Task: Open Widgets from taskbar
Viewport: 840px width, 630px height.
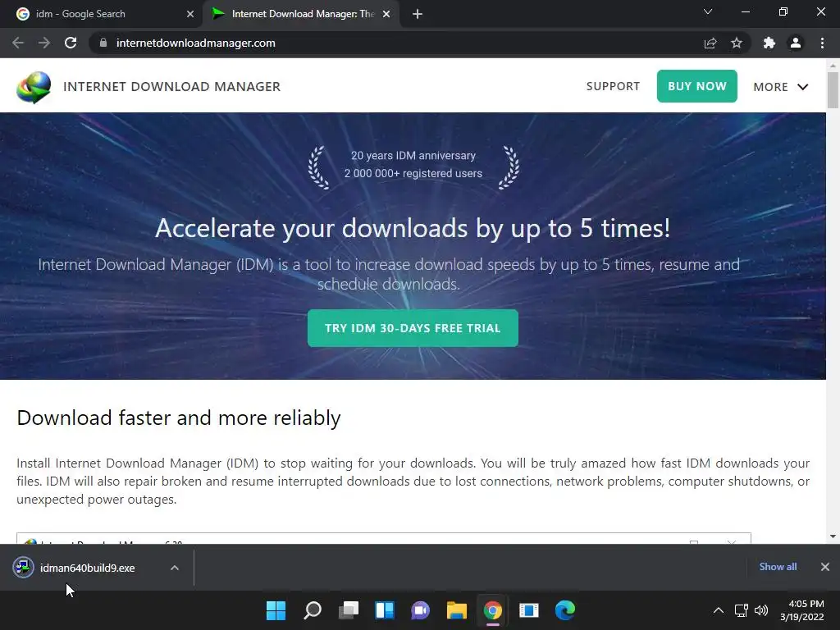Action: (x=385, y=609)
